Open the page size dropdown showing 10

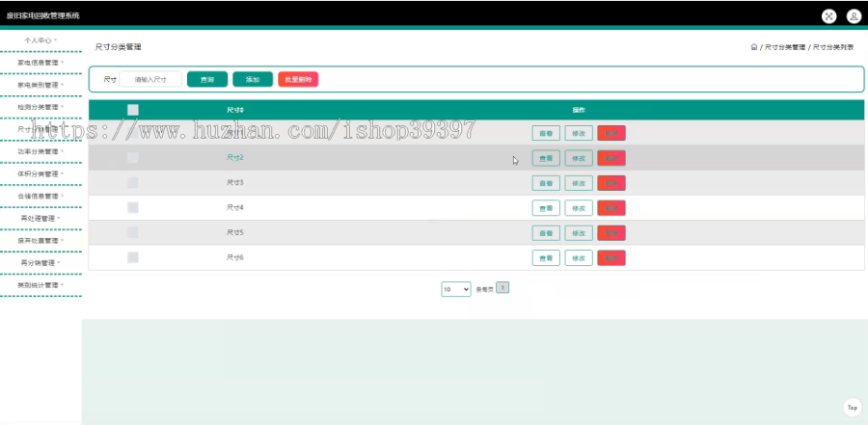(x=456, y=289)
